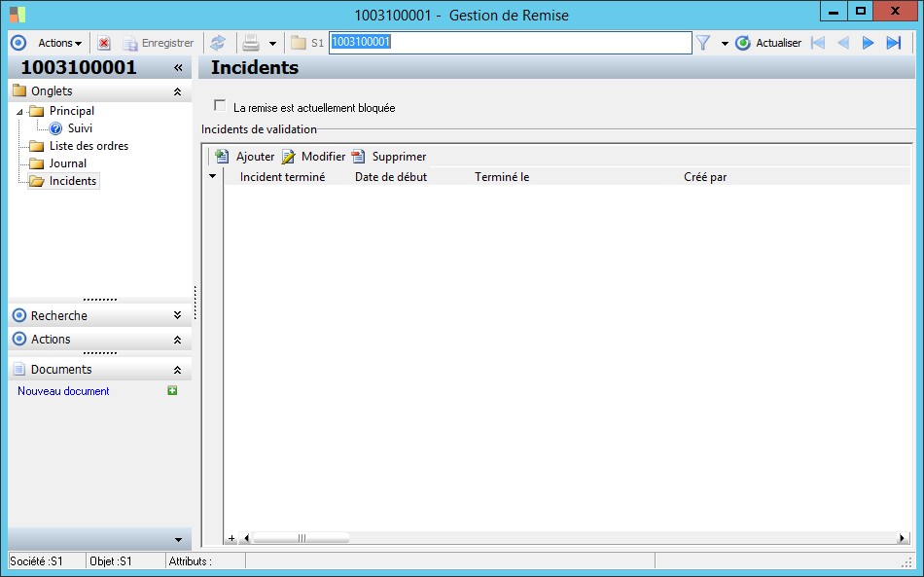
Task: Minimize the Gestion de Remise window
Action: (834, 12)
